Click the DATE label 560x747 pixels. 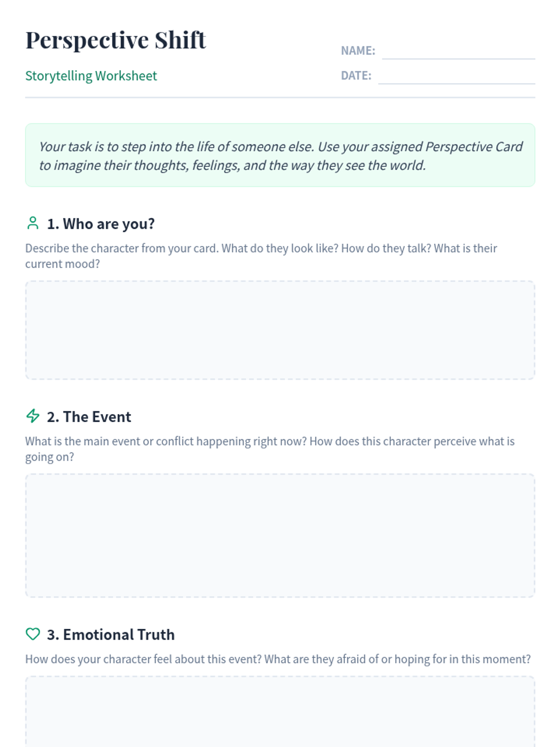(x=356, y=76)
